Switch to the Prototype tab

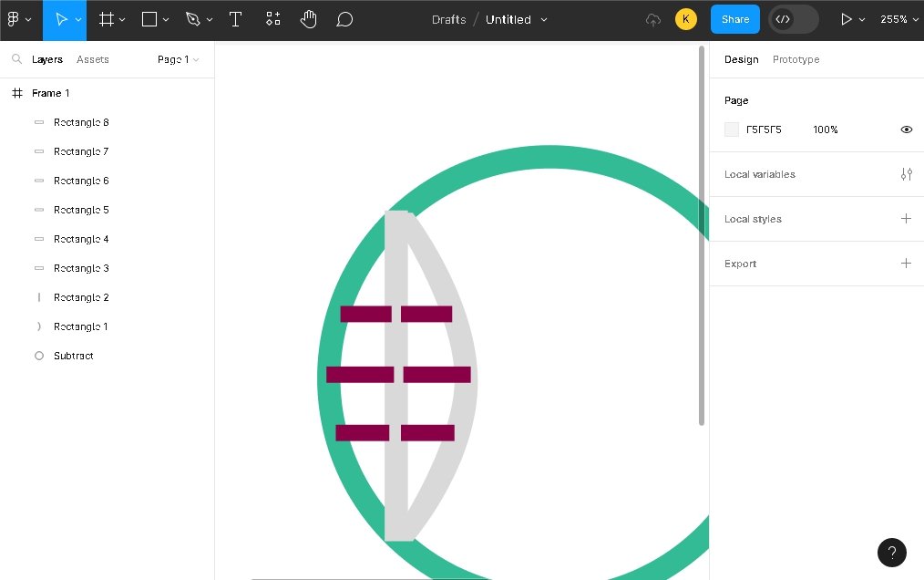(x=796, y=59)
